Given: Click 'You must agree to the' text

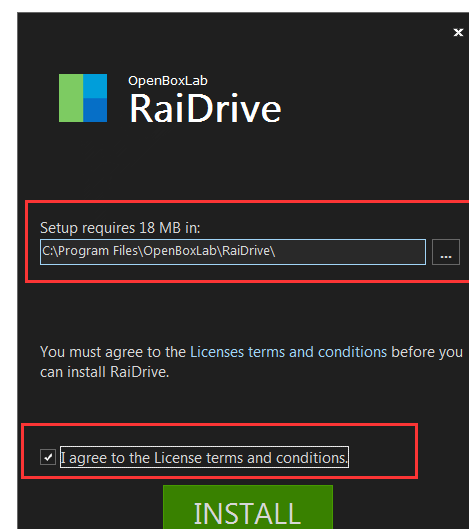Looking at the screenshot, I should click(113, 352).
